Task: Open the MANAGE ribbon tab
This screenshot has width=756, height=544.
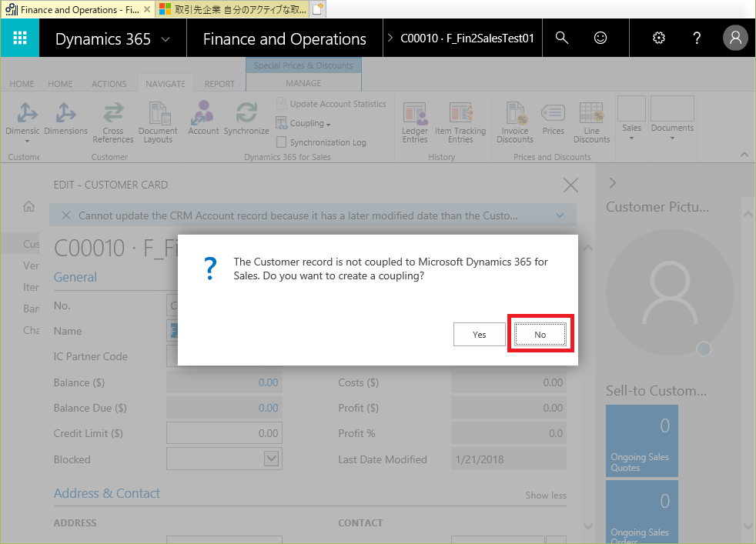Action: [303, 83]
